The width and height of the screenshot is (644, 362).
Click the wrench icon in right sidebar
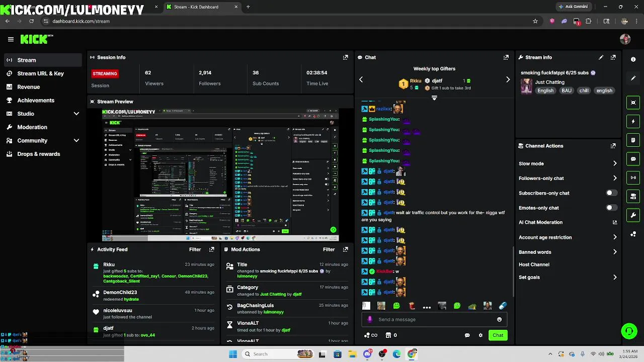coord(633,215)
